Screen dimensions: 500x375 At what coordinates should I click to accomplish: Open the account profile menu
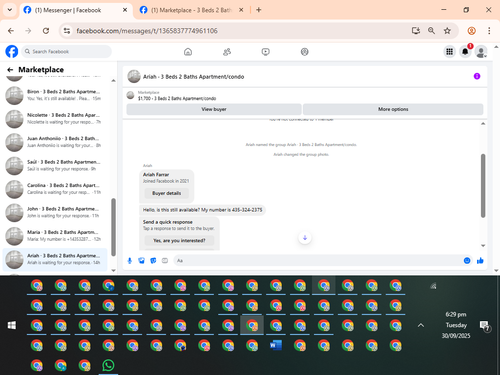481,52
